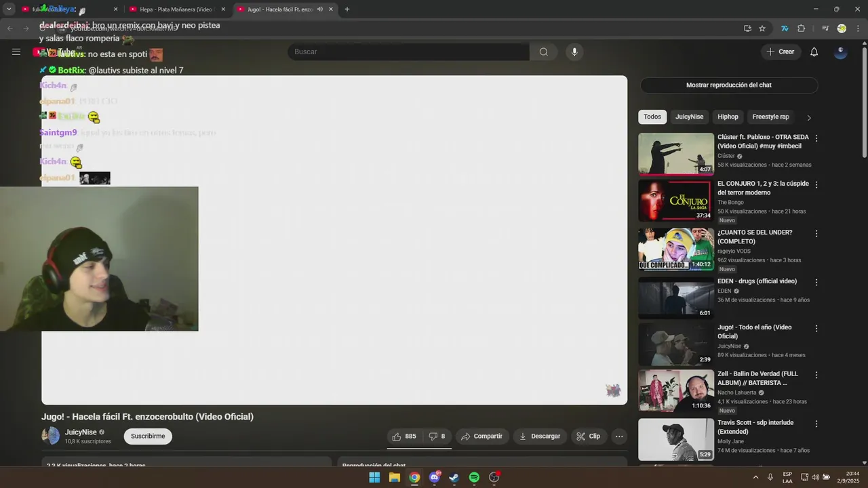The image size is (868, 488).
Task: Select the Todos filter chip
Action: (x=652, y=117)
